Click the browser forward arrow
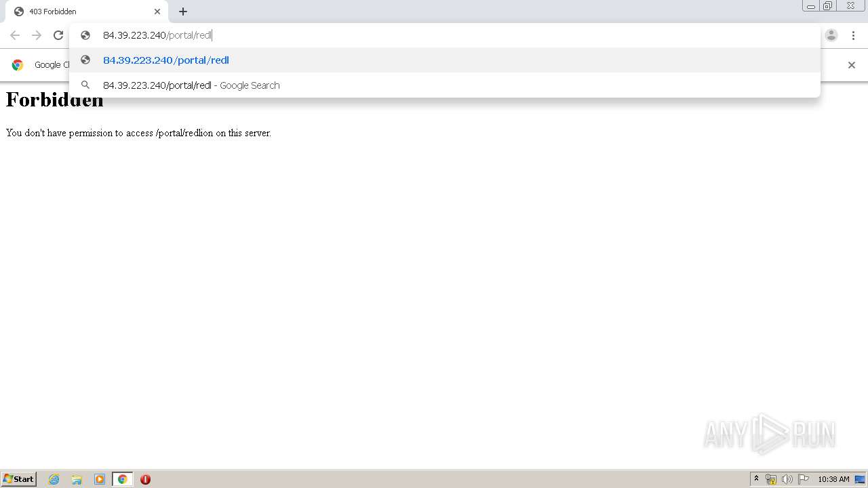The image size is (868, 488). [37, 35]
